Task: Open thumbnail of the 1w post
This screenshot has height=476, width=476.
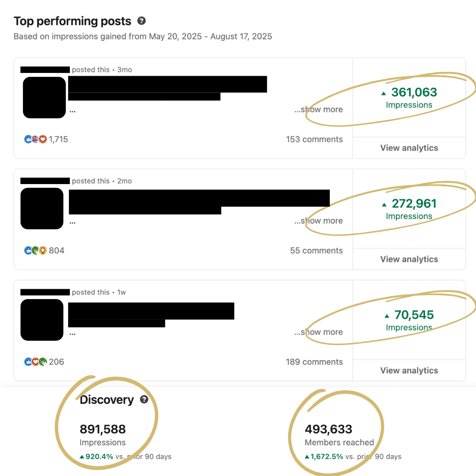Action: 42,320
